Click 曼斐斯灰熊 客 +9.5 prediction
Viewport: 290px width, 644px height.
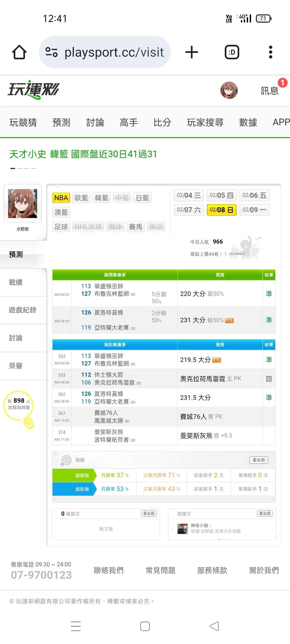pyautogui.click(x=206, y=436)
